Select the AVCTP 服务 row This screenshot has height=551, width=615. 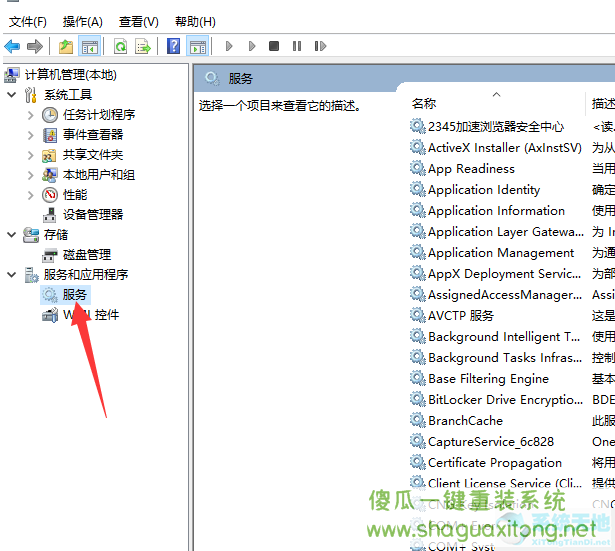coord(461,316)
